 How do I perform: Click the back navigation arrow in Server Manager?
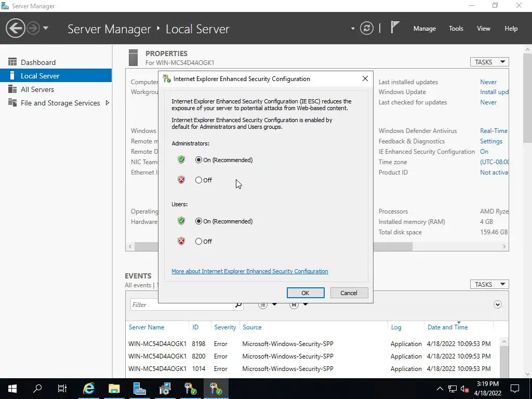click(x=15, y=28)
